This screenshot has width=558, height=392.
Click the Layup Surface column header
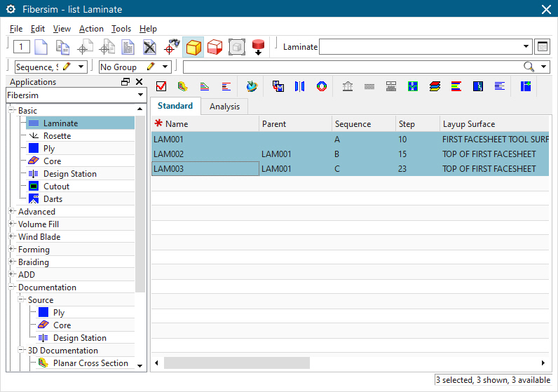[x=468, y=124]
